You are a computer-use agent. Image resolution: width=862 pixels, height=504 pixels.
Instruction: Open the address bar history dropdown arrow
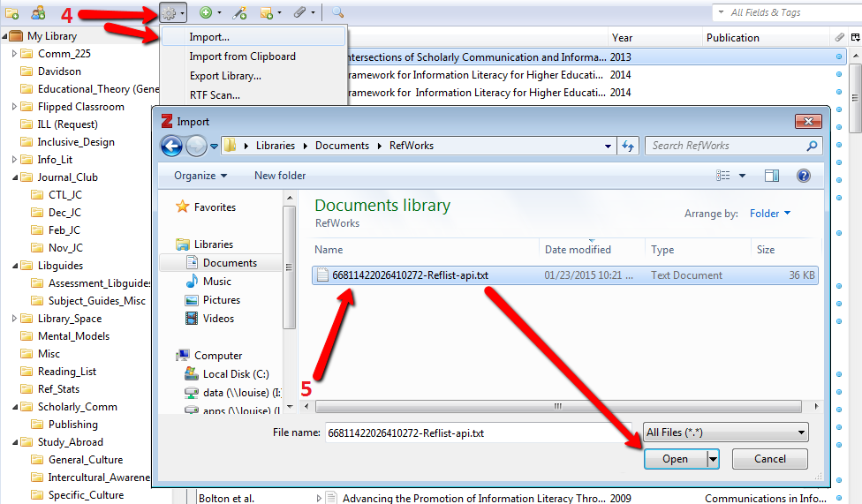[608, 147]
